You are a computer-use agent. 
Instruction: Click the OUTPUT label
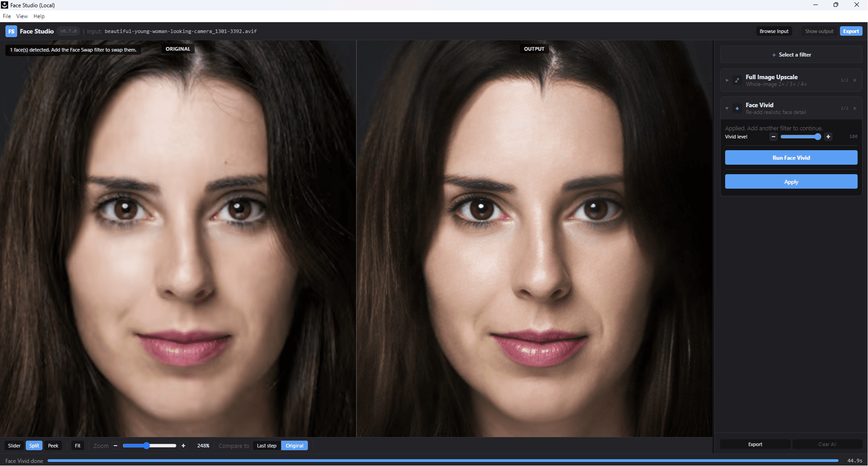pyautogui.click(x=534, y=49)
